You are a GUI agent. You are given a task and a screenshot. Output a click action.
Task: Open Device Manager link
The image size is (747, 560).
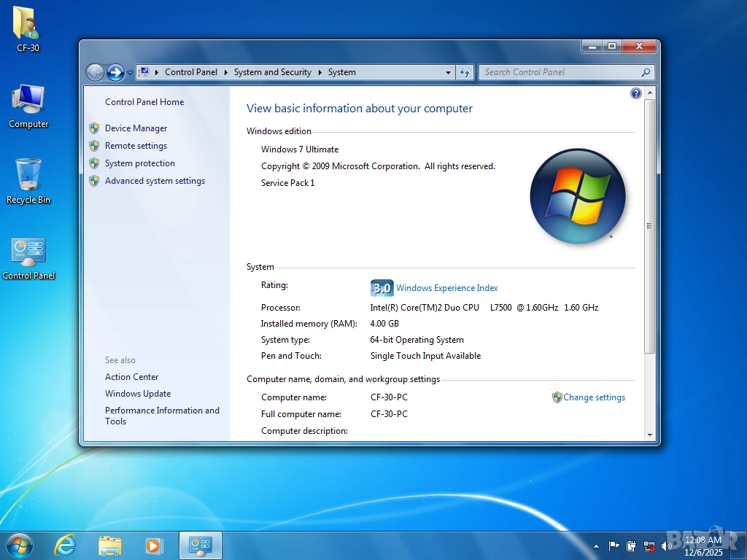tap(136, 128)
